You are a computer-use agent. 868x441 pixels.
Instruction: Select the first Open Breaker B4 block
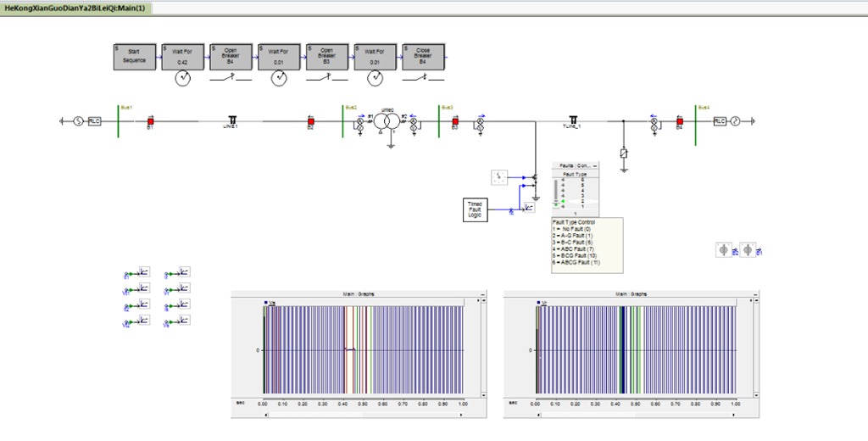click(x=231, y=57)
